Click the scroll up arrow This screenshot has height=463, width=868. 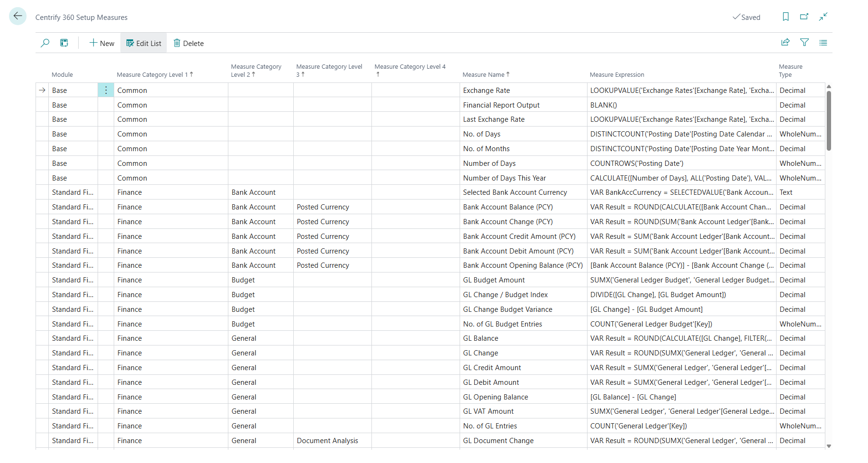coord(829,87)
